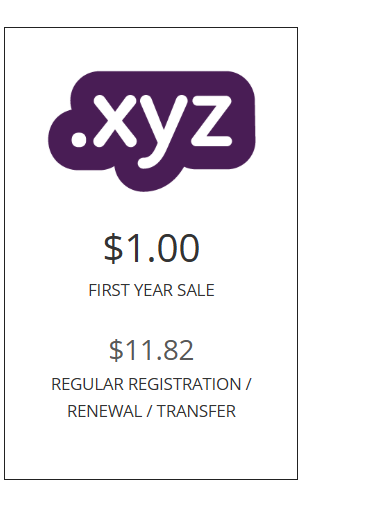Click empty space at the pricing card's bottom

(x=151, y=450)
